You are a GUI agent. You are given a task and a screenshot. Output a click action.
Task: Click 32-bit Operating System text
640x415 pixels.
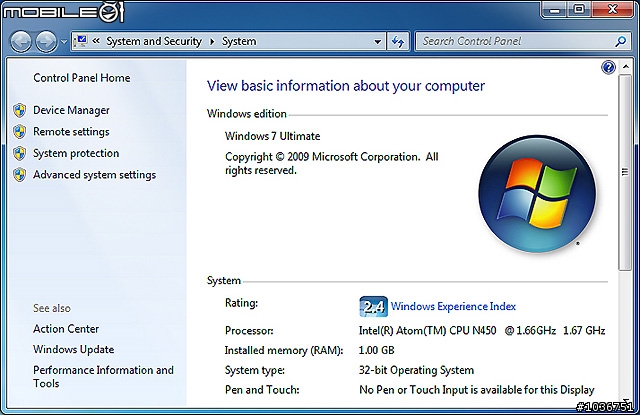(x=416, y=371)
